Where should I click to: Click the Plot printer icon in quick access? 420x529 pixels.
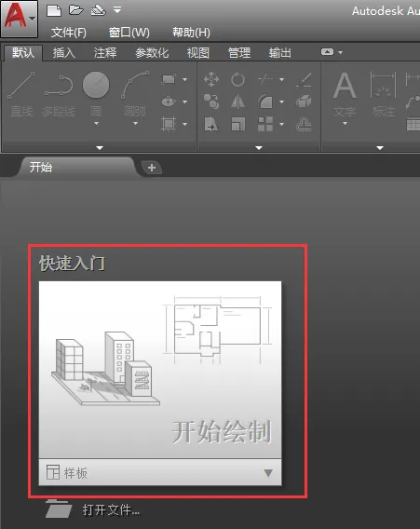(98, 10)
